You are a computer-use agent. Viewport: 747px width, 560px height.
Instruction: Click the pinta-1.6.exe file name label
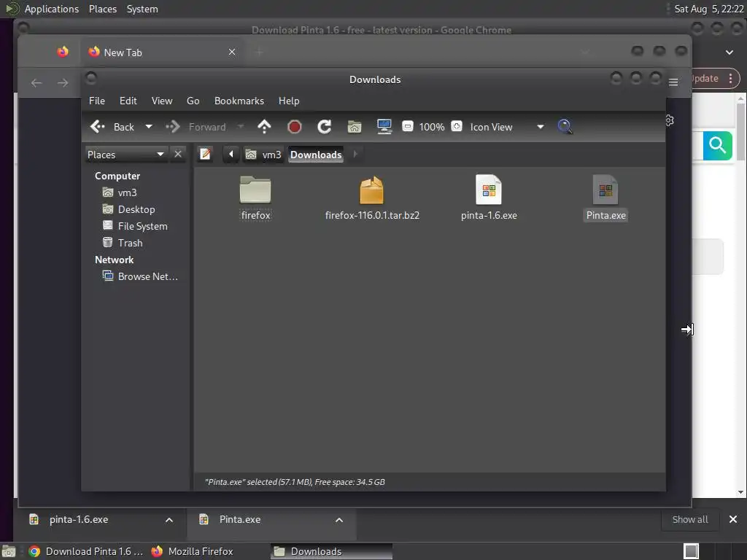[489, 215]
